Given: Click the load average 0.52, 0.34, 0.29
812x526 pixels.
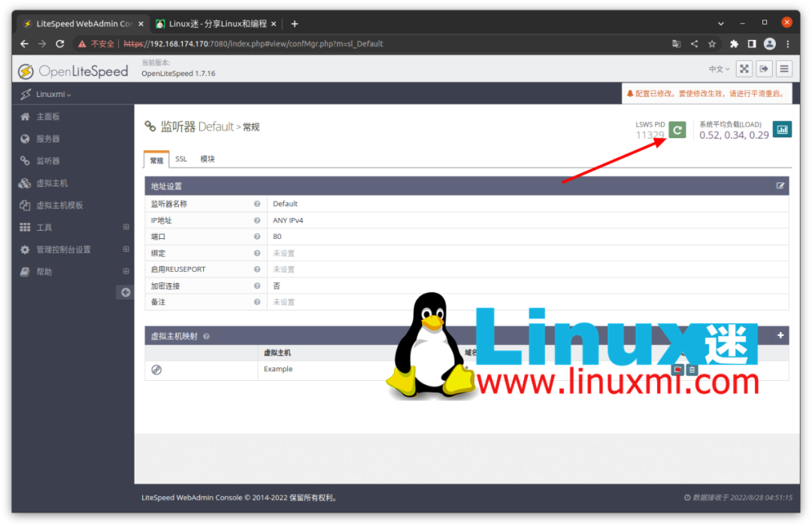Looking at the screenshot, I should tap(734, 135).
